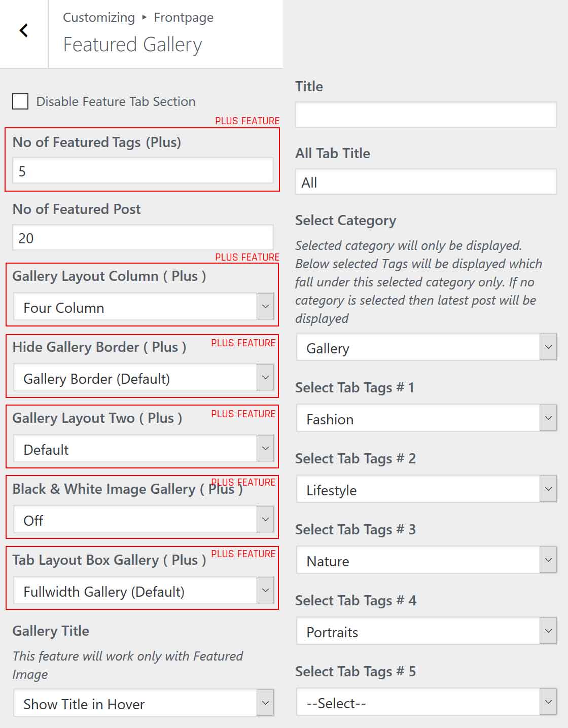Open Select Tab Tags # 3 dropdown
The width and height of the screenshot is (568, 728).
pos(426,560)
